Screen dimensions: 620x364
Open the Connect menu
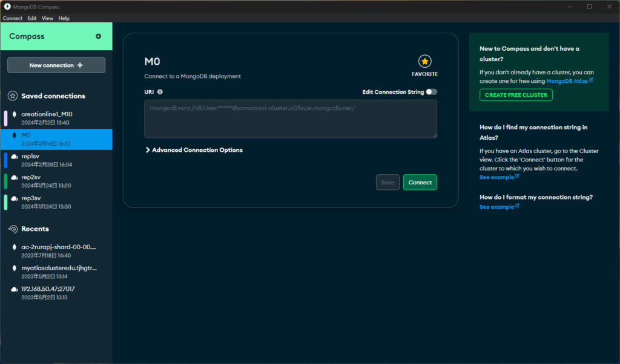click(x=13, y=18)
